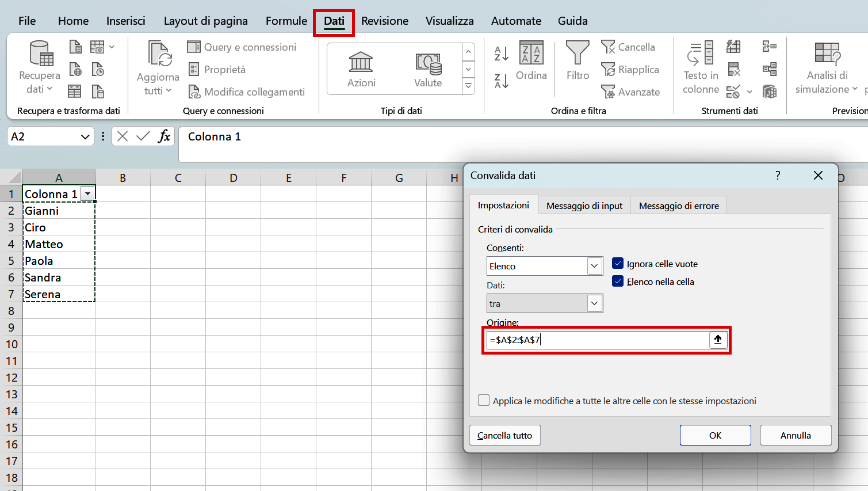The height and width of the screenshot is (491, 868).
Task: Click the Cancella filter icon
Action: tap(607, 47)
